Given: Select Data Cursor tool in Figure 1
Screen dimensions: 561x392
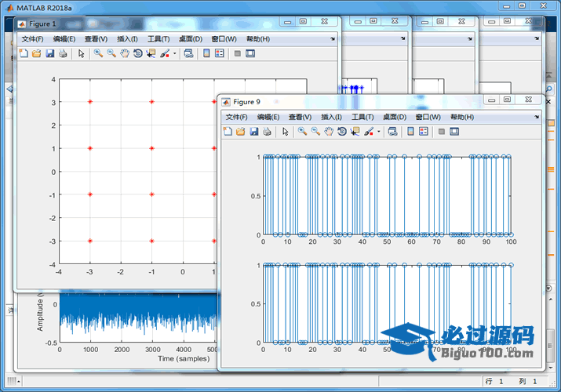Looking at the screenshot, I should tap(151, 53).
